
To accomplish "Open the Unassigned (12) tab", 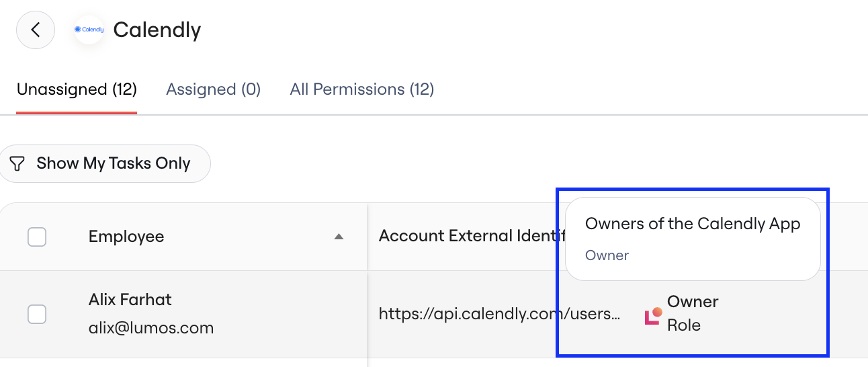I will 77,89.
